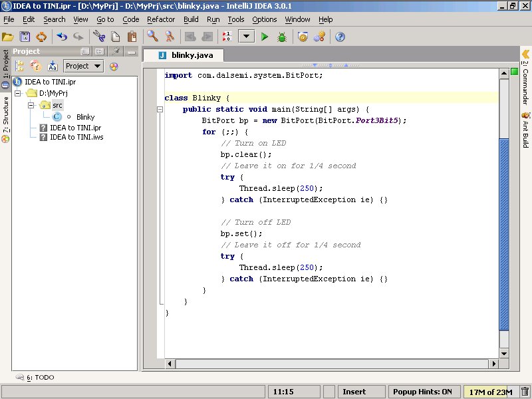Click the Help question mark icon
This screenshot has width=532, height=399.
pos(340,37)
